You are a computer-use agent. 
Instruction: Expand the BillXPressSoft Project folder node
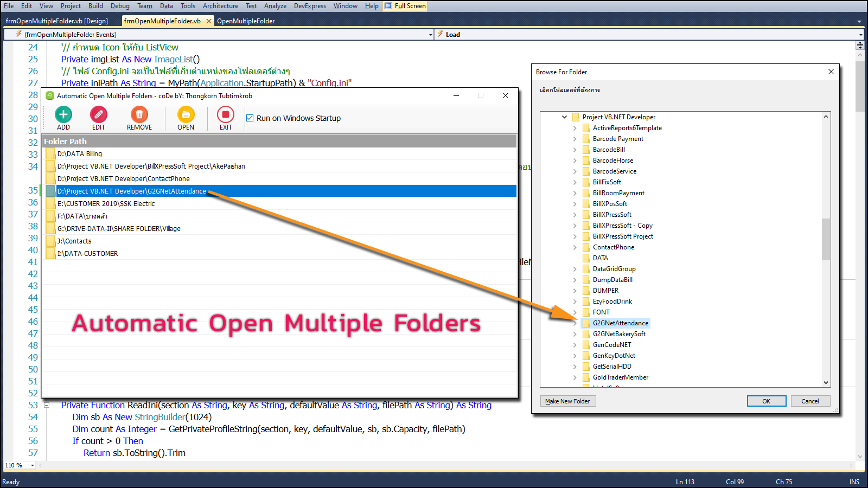tap(575, 236)
